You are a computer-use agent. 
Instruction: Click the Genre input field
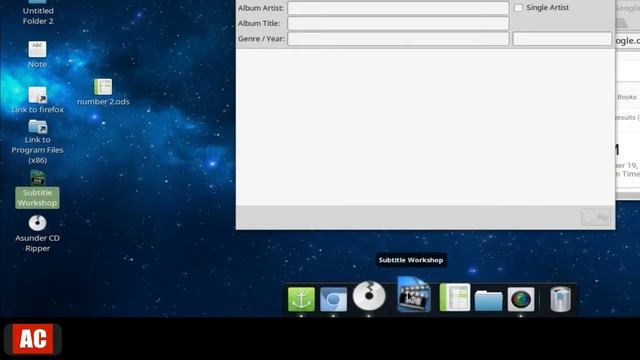[398, 39]
